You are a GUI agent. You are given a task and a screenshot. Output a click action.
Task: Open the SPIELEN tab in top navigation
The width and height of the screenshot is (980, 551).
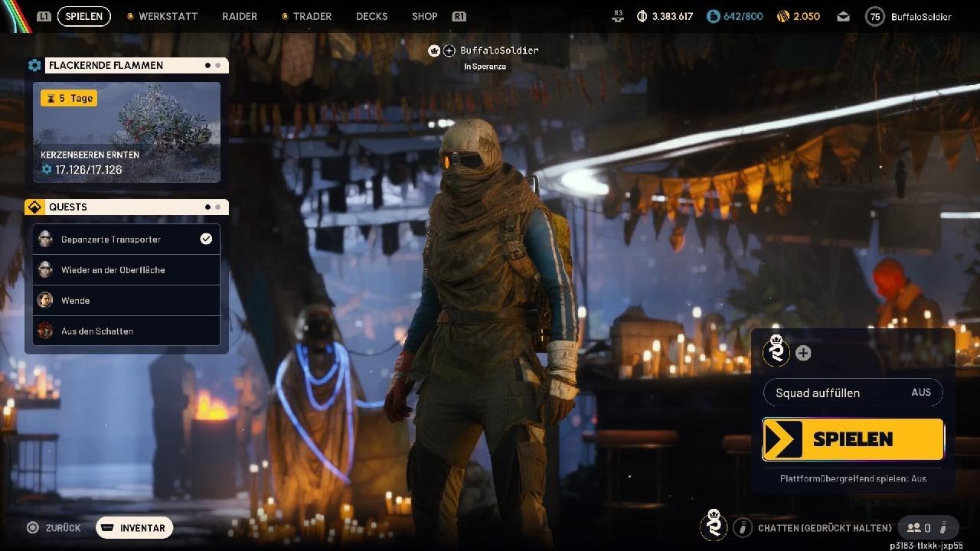[83, 16]
